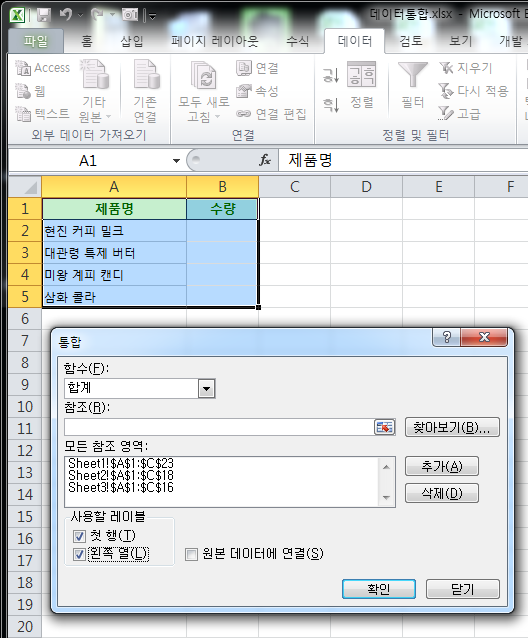Click the Undo arrow icon
Viewport: 528px width, 638px height.
click(x=65, y=15)
